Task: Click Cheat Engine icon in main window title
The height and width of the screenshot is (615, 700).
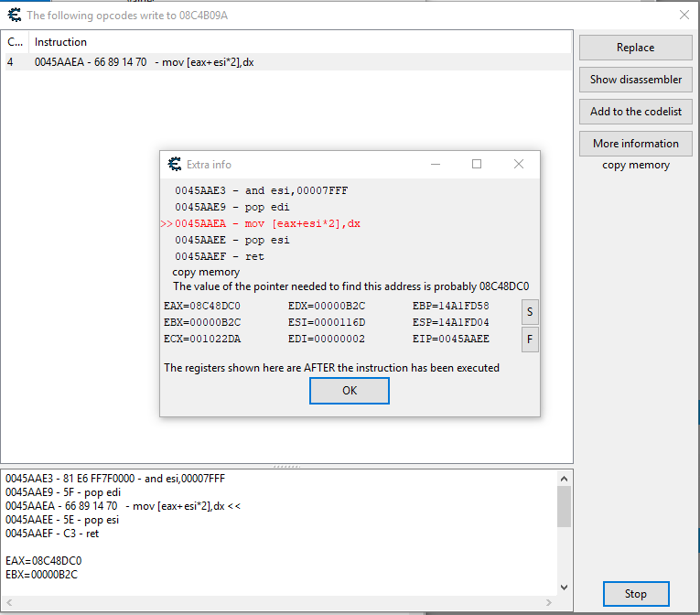Action: coord(14,15)
